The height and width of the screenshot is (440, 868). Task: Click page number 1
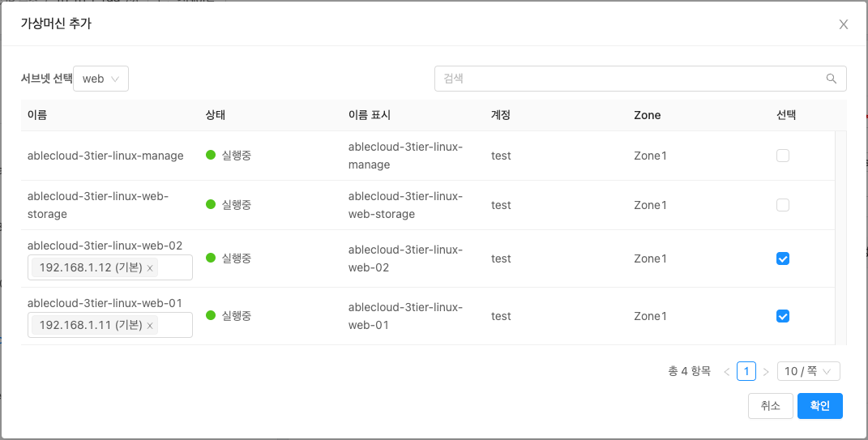[x=746, y=372]
